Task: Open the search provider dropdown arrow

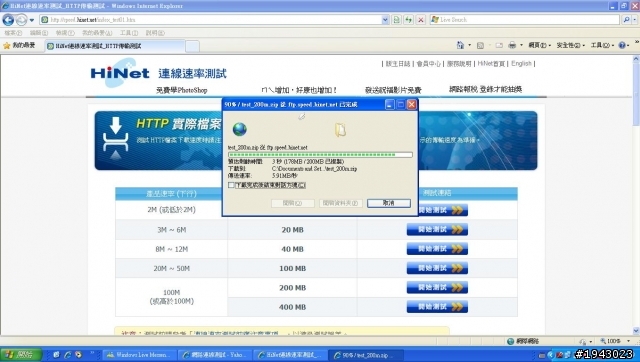Action: tap(635, 20)
